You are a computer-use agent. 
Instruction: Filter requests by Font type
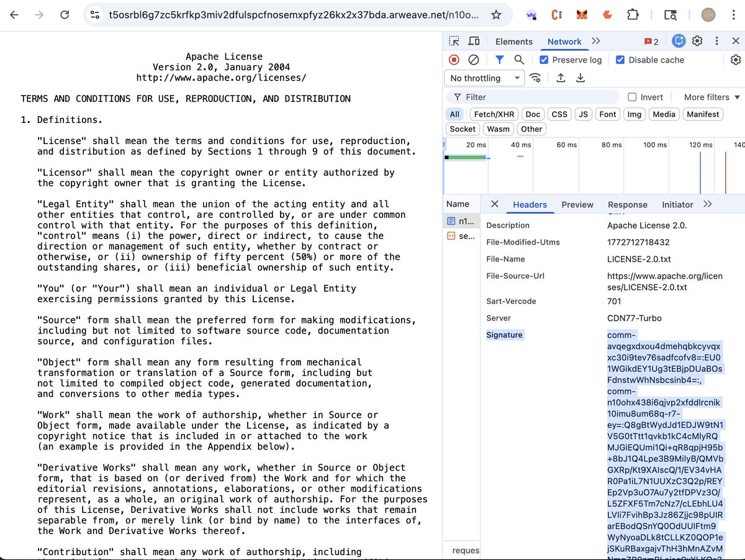(x=608, y=114)
